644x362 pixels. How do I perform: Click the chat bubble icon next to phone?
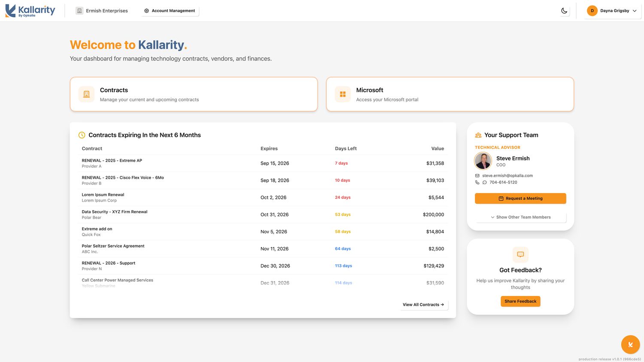pos(484,182)
